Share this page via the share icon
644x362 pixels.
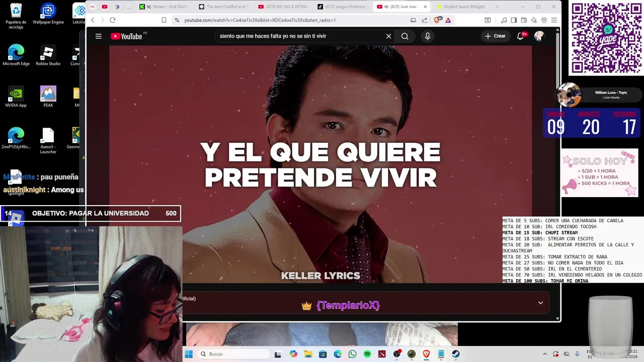(x=425, y=20)
